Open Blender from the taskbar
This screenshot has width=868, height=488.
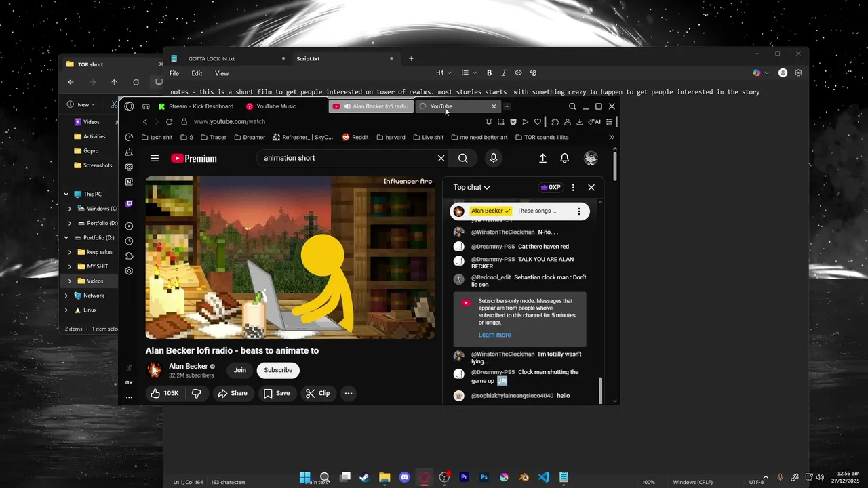(524, 477)
